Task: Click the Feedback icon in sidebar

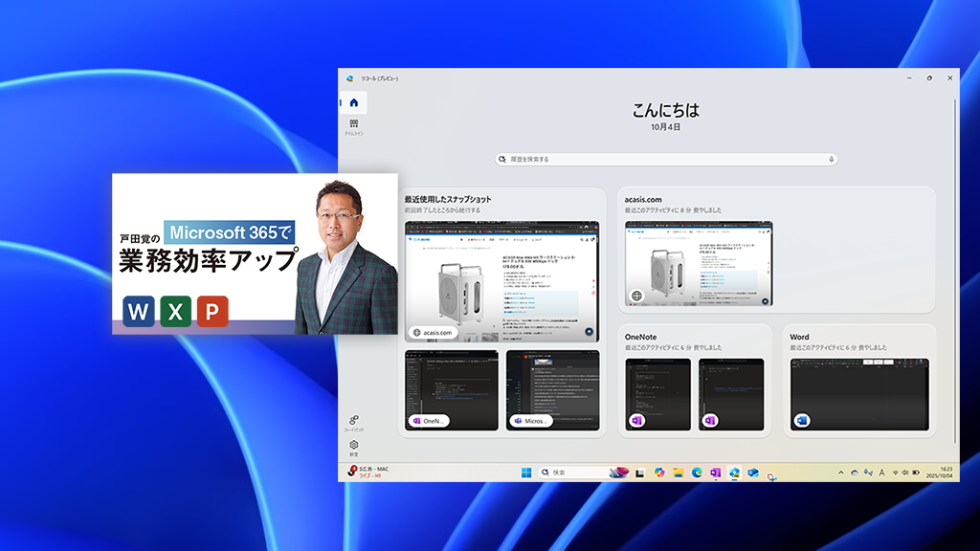Action: pyautogui.click(x=353, y=423)
